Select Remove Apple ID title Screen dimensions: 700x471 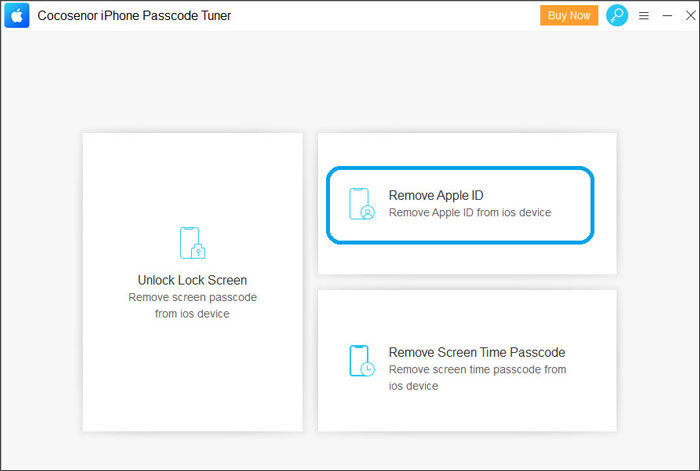tap(436, 196)
